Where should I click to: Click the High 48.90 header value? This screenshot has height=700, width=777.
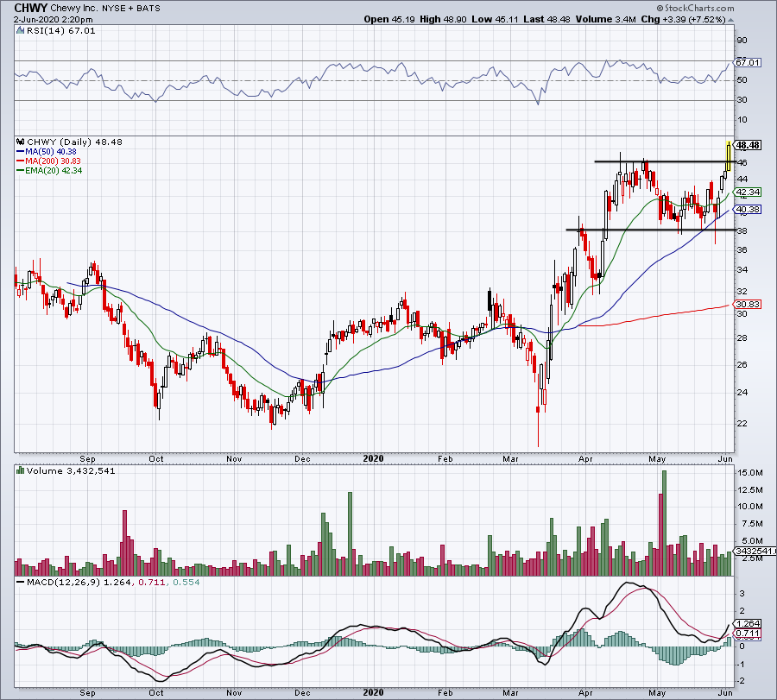pos(443,19)
